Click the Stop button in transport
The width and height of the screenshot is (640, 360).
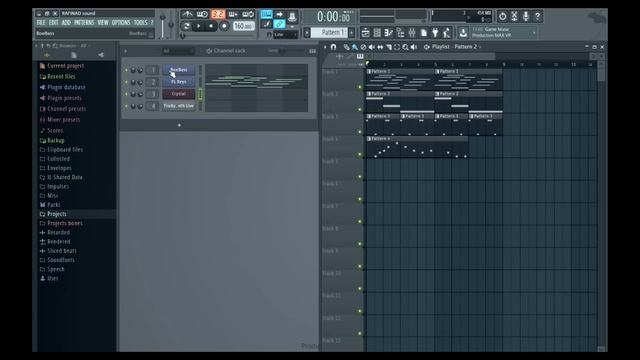[211, 26]
